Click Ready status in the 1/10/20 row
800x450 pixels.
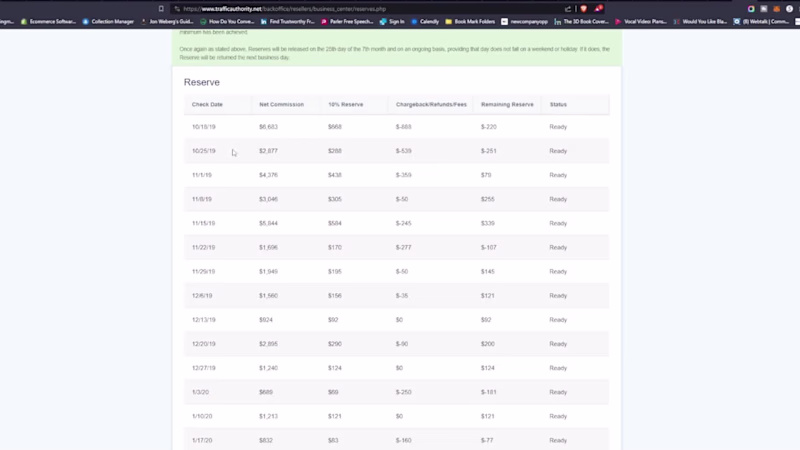point(558,416)
